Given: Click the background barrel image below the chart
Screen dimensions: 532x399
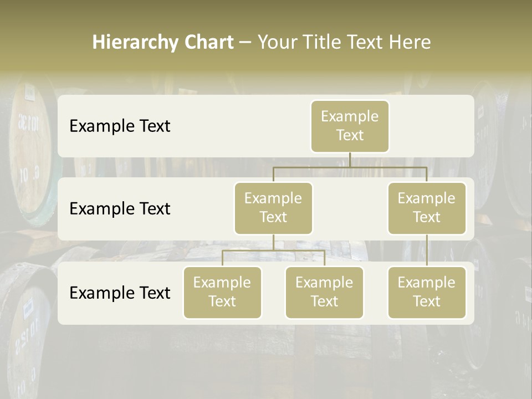Looking at the screenshot, I should (x=266, y=360).
